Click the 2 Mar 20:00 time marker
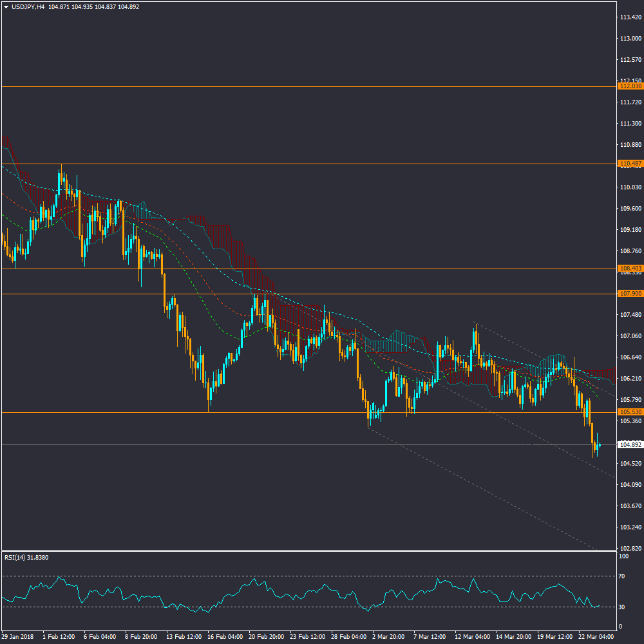The height and width of the screenshot is (644, 644). [x=388, y=636]
